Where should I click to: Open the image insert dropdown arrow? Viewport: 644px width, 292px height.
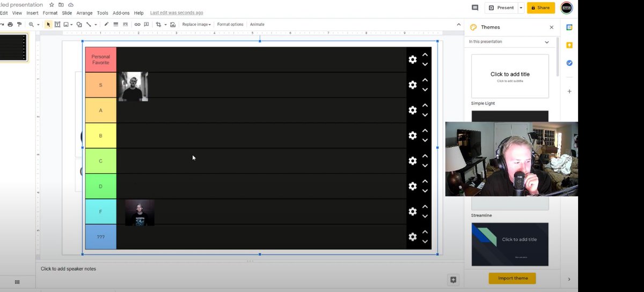(72, 25)
